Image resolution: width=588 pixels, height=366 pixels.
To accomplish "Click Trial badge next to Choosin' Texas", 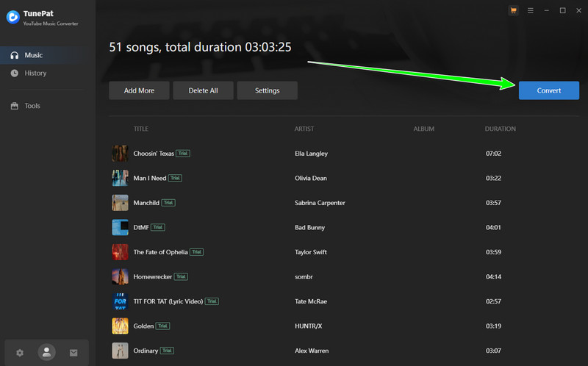I will [183, 154].
